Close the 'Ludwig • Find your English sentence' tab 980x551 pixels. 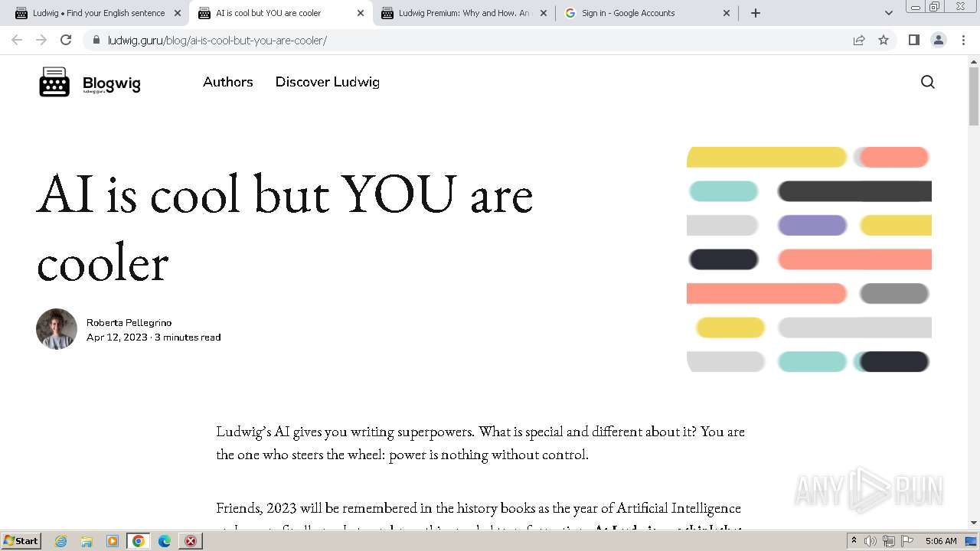[x=178, y=13]
